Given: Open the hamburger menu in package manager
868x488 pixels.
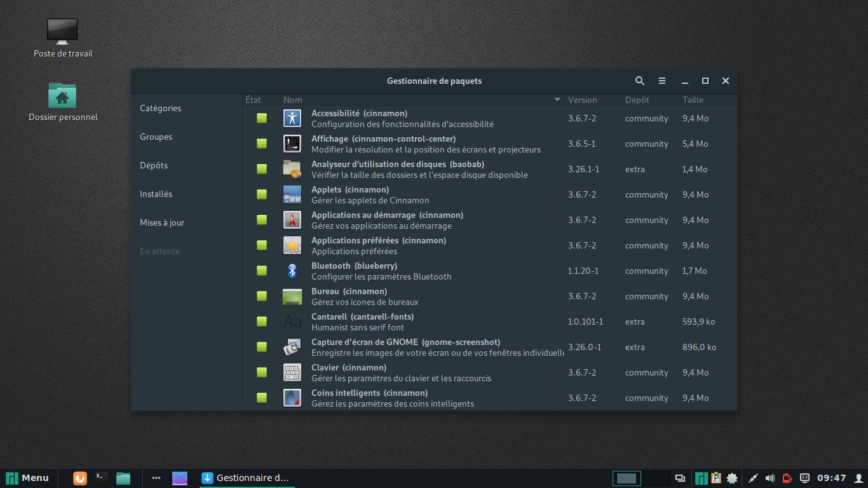Looking at the screenshot, I should pos(662,81).
